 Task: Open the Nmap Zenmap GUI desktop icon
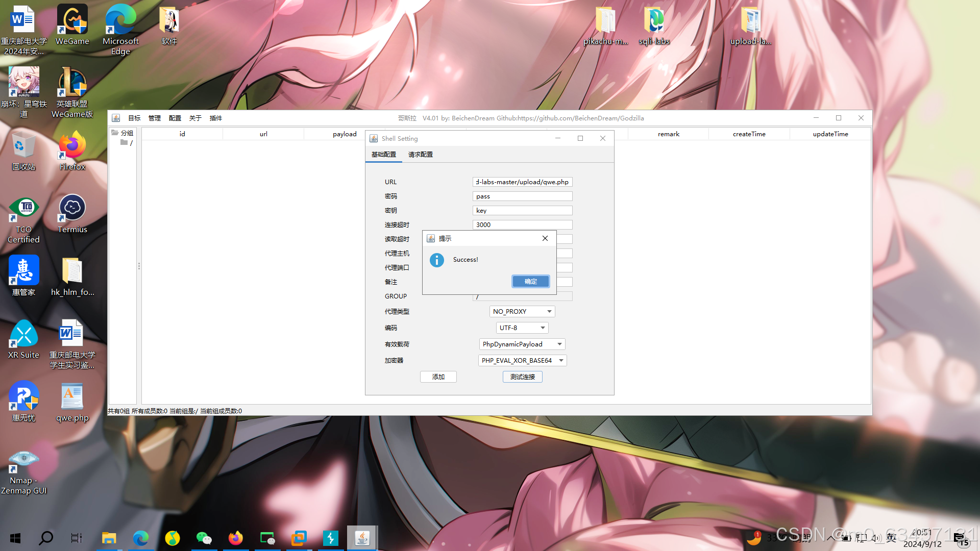[23, 472]
